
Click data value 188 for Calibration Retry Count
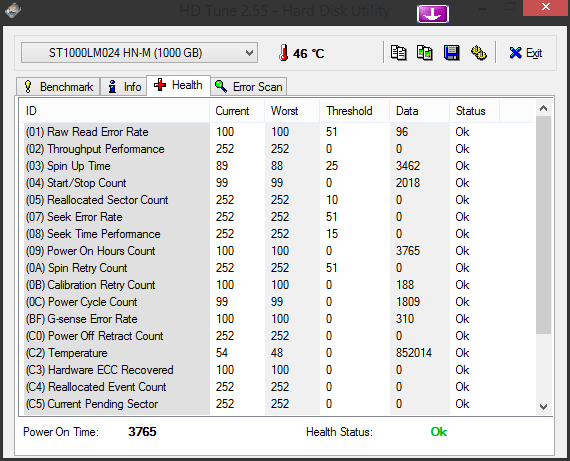coord(405,285)
